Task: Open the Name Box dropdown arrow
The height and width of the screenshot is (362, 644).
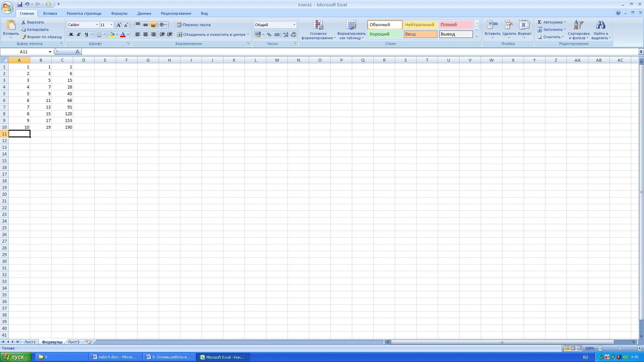Action: coord(50,52)
